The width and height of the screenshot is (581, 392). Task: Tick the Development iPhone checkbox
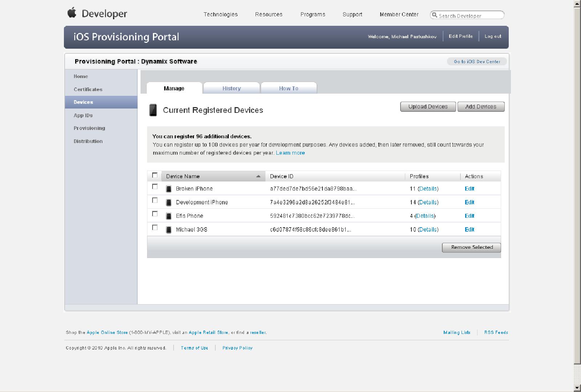[155, 200]
